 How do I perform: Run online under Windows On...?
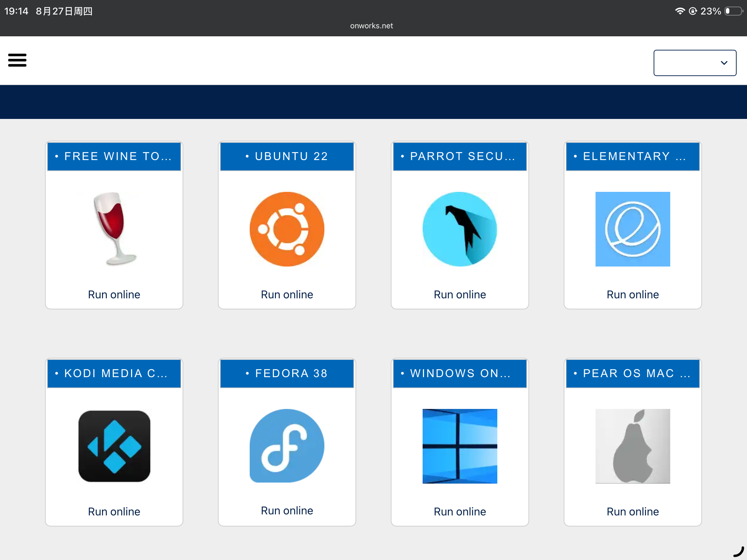click(460, 512)
